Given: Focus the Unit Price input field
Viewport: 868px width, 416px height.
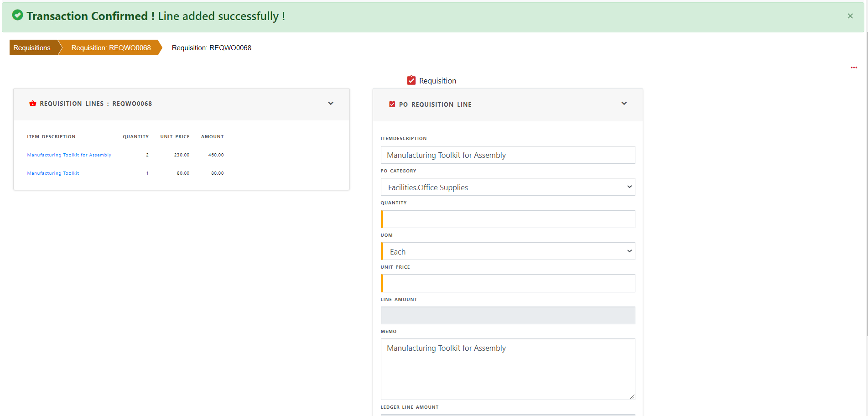Looking at the screenshot, I should point(508,283).
